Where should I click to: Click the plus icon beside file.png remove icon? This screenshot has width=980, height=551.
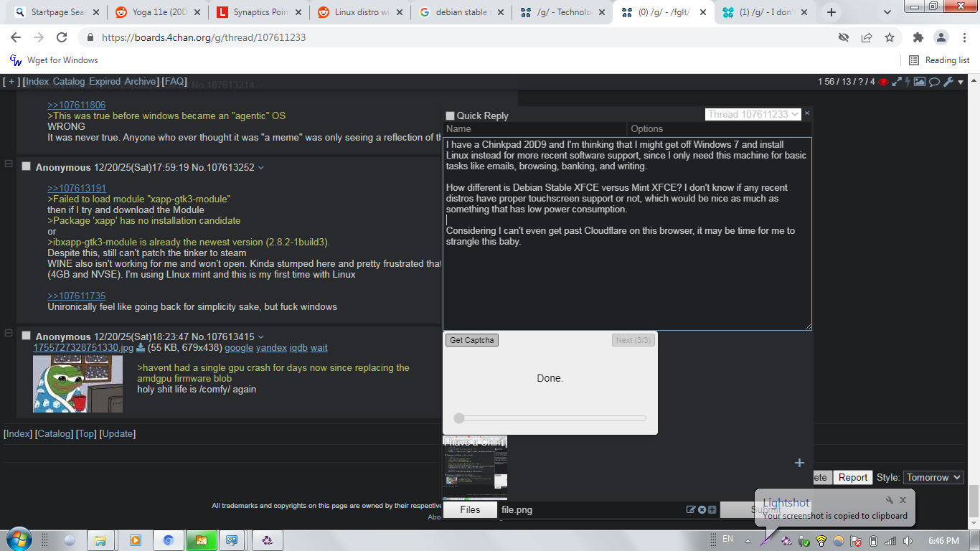click(x=712, y=510)
